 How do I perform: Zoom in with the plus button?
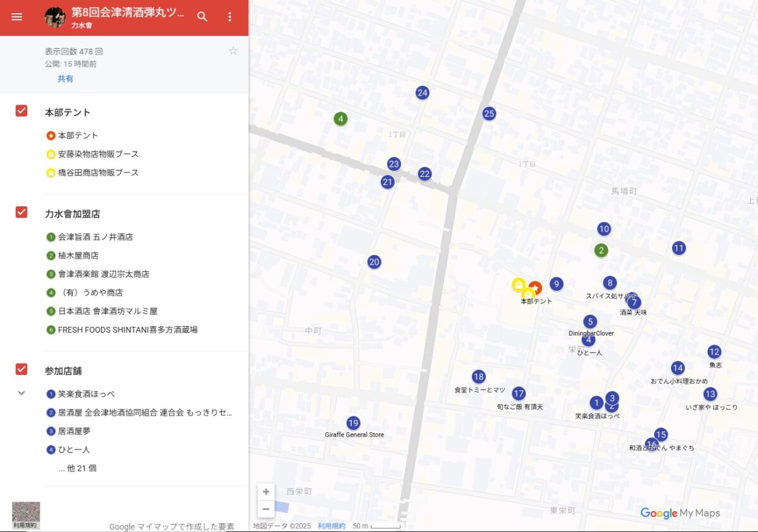point(266,492)
